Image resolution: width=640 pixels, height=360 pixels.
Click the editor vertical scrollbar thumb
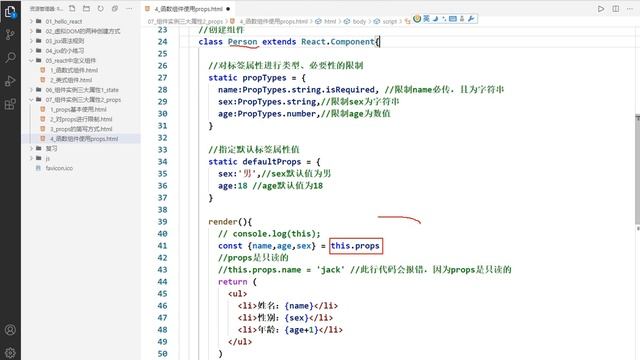click(x=637, y=169)
